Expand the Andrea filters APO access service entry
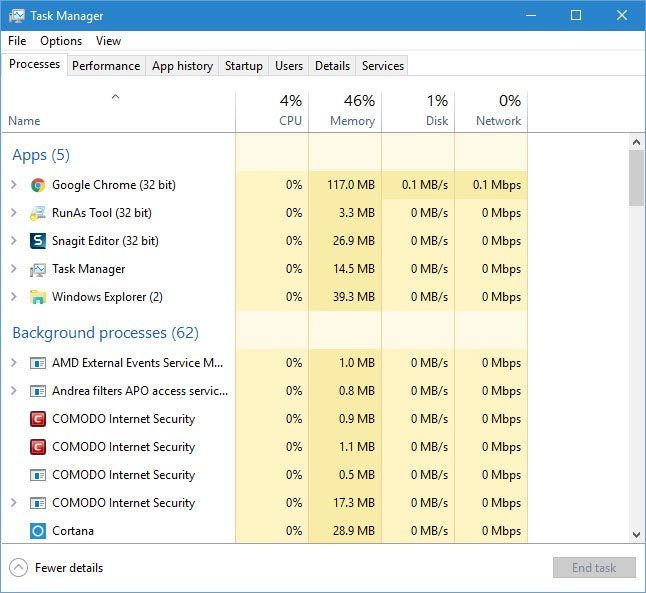 click(13, 391)
